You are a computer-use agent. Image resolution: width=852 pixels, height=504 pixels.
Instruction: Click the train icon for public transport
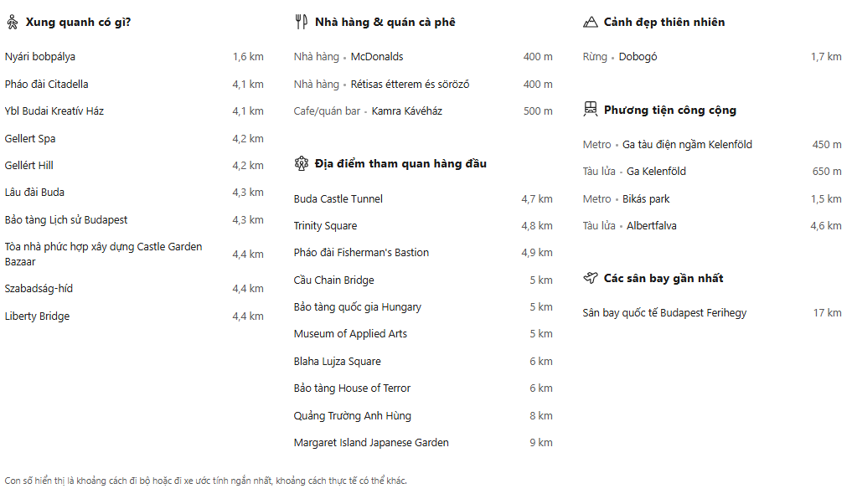590,110
